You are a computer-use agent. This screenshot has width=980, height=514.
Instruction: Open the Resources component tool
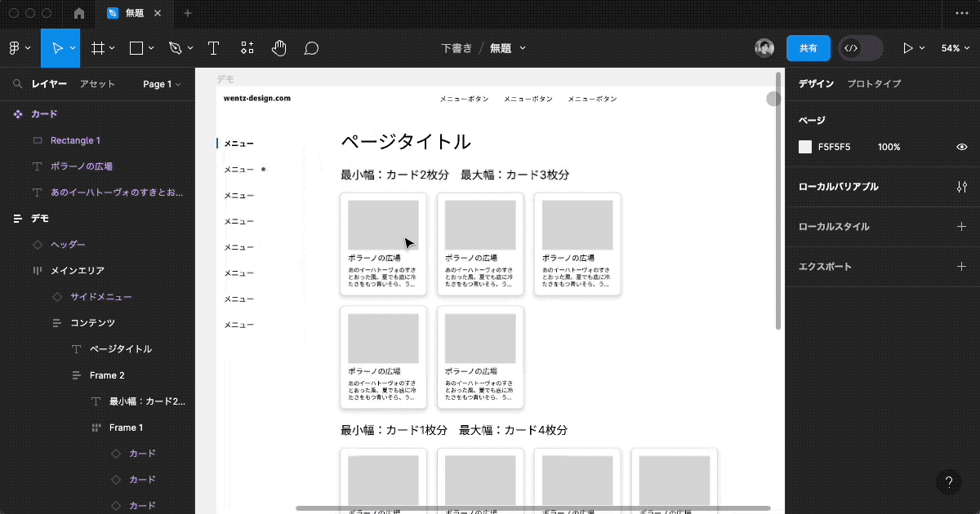point(247,48)
